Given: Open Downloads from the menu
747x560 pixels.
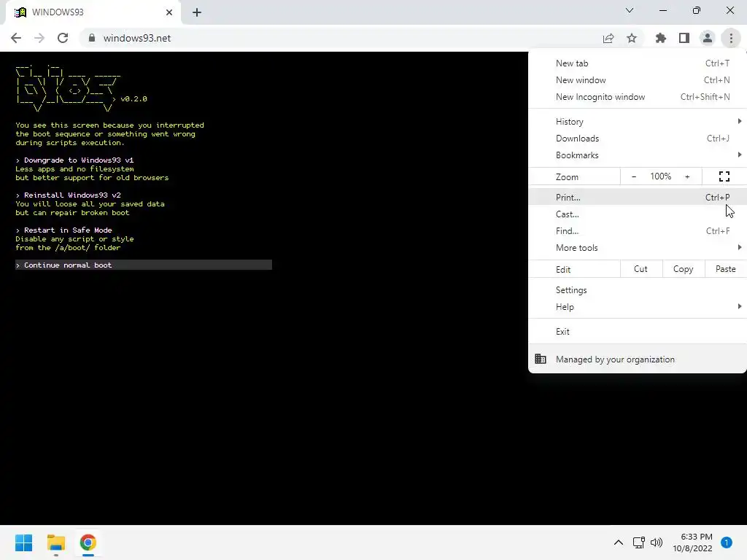Looking at the screenshot, I should (638, 138).
